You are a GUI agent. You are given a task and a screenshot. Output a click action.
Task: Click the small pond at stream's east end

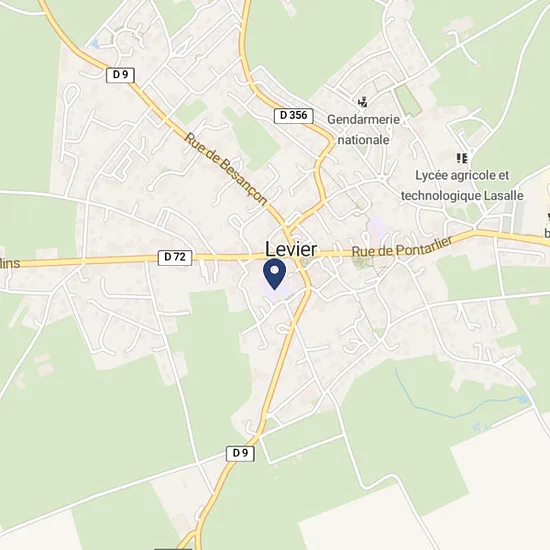523,399
